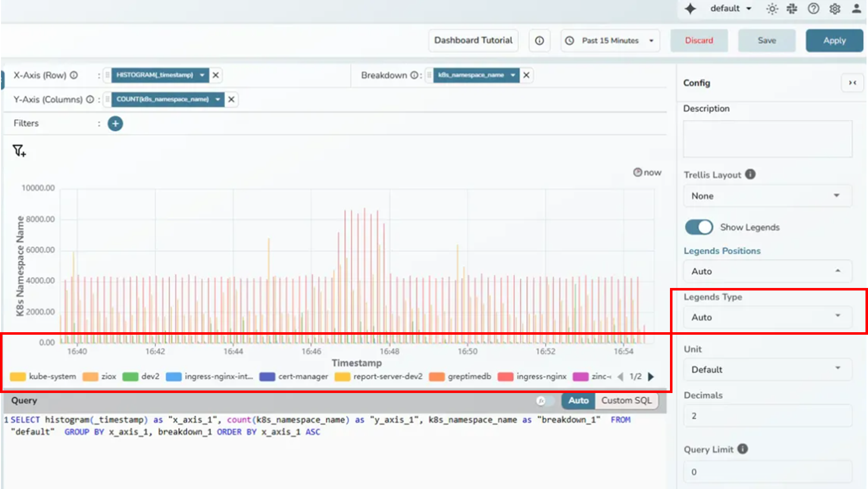The width and height of the screenshot is (868, 489).
Task: Click the info icon beside Dashboard Tutorial
Action: click(x=539, y=40)
